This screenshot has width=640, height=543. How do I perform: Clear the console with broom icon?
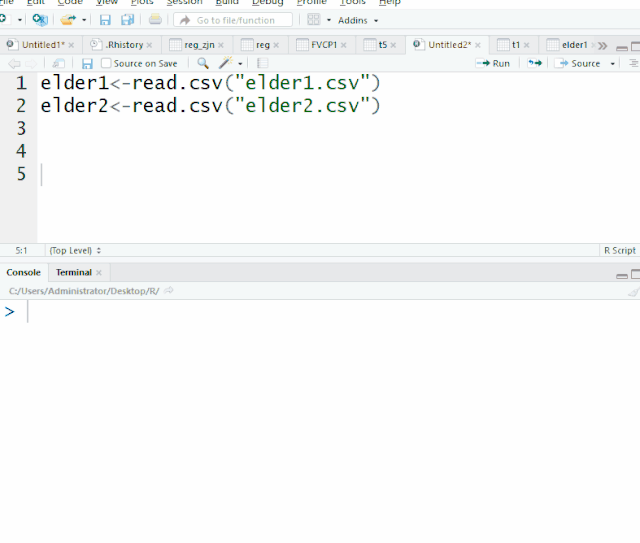click(632, 291)
